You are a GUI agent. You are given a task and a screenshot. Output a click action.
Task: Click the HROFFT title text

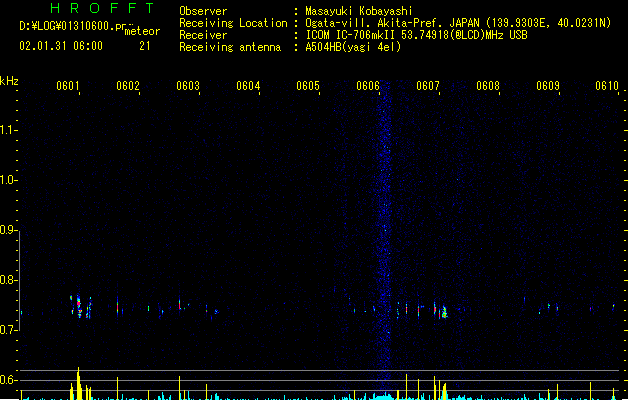pyautogui.click(x=103, y=8)
